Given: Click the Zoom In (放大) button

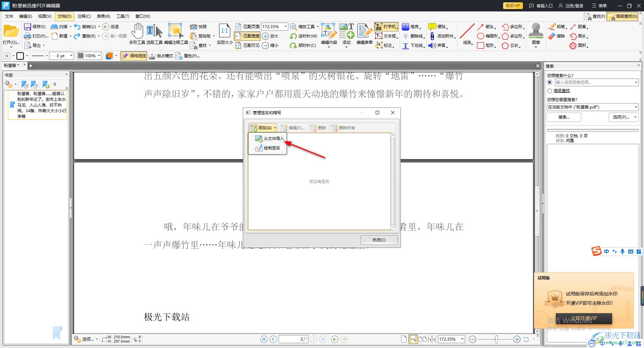Looking at the screenshot, I should (x=270, y=36).
